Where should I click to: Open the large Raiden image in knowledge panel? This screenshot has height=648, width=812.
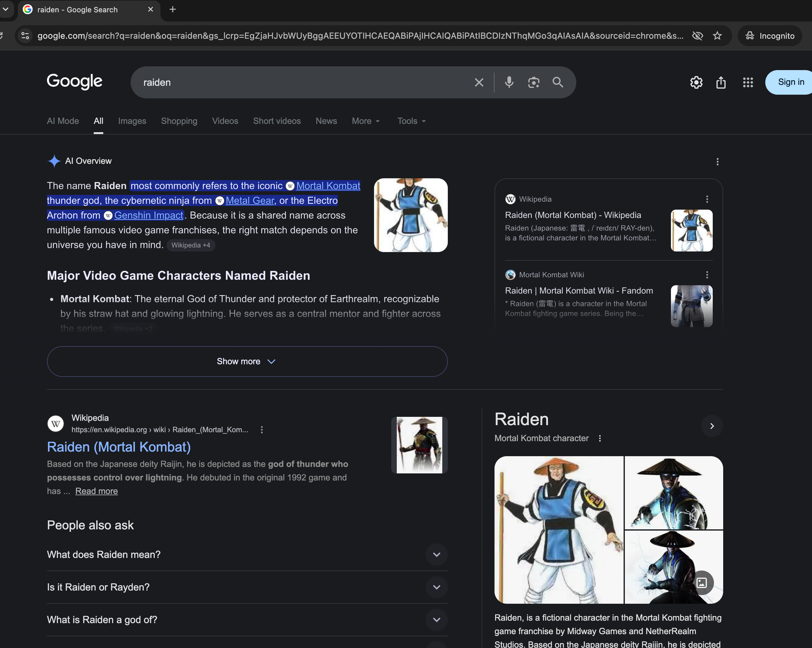pyautogui.click(x=559, y=530)
